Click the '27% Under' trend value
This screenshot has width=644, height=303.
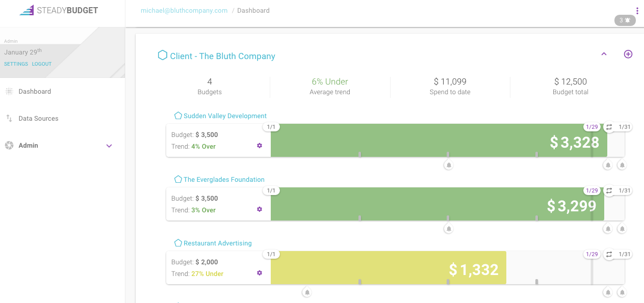pyautogui.click(x=208, y=273)
